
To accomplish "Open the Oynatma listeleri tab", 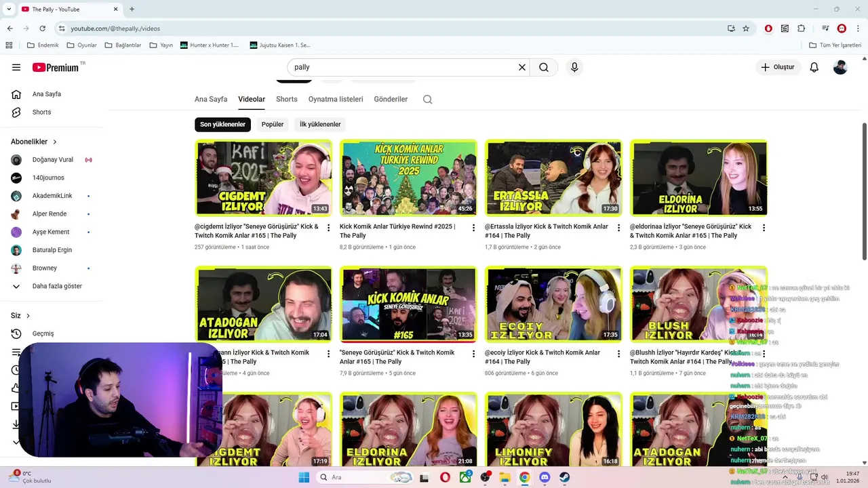I will 336,99.
